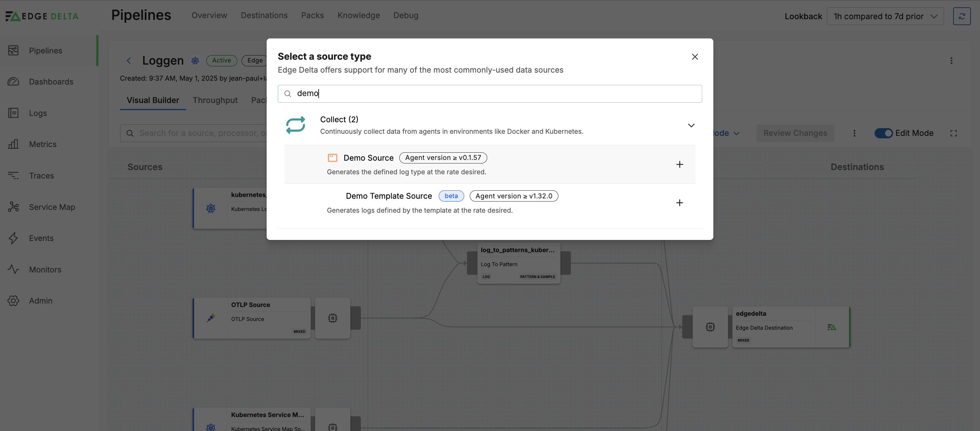This screenshot has width=980, height=431.
Task: Click the orange Demo Source icon
Action: [x=333, y=158]
